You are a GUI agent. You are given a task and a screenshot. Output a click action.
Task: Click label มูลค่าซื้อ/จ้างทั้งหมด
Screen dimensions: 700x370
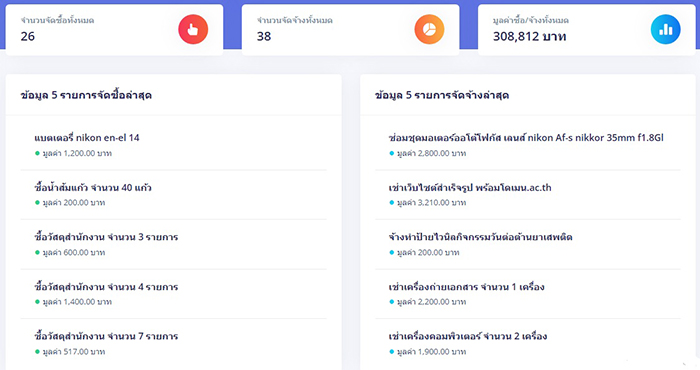(531, 20)
